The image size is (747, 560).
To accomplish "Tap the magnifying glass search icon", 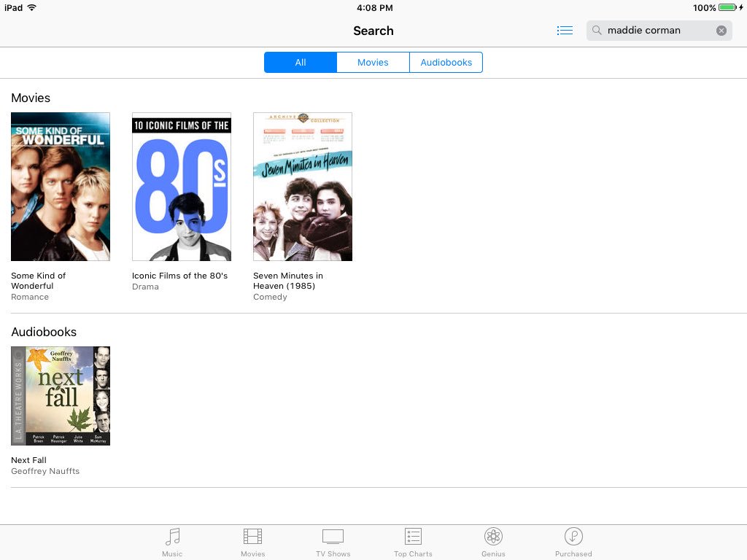I will click(x=597, y=31).
